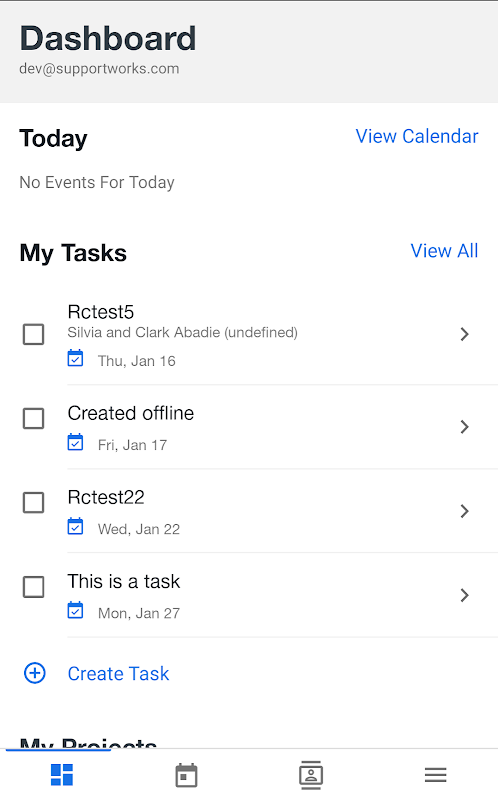Open the Rctest22 task title
The image size is (498, 800).
click(106, 497)
